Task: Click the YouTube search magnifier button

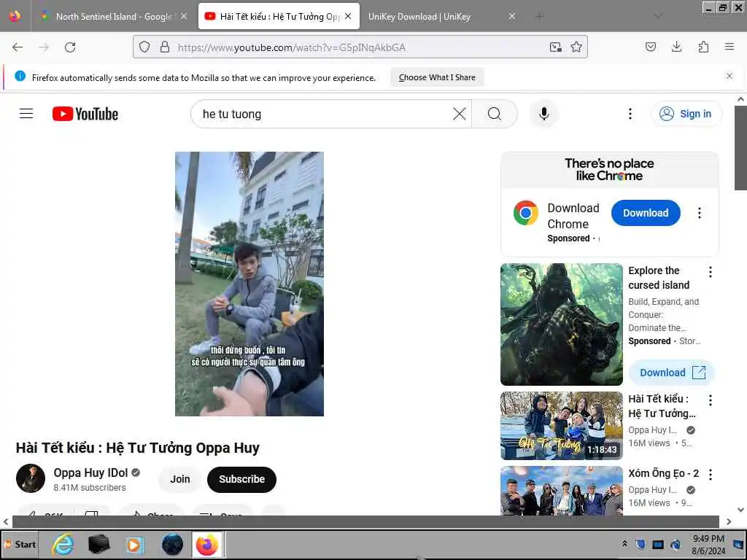Action: [495, 114]
